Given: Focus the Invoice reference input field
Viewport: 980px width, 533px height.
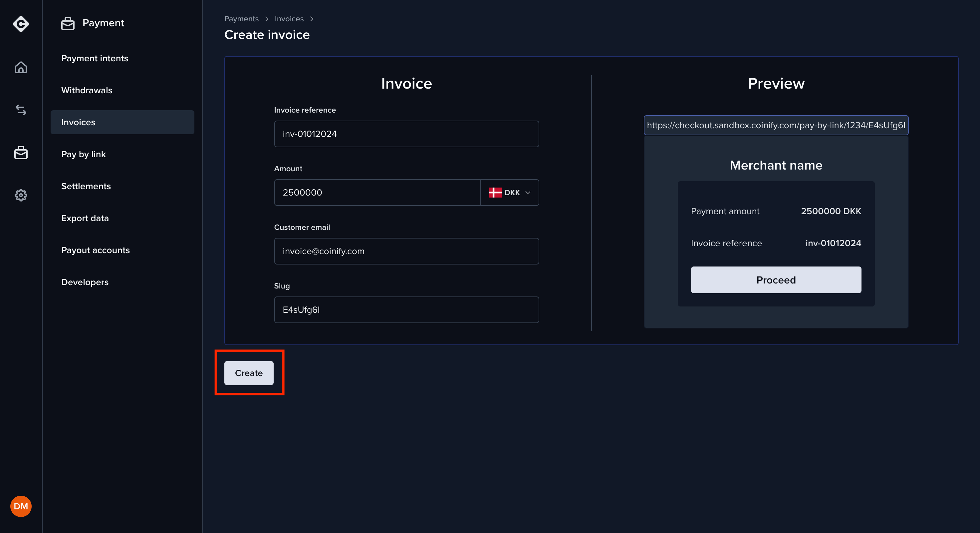Looking at the screenshot, I should click(406, 134).
